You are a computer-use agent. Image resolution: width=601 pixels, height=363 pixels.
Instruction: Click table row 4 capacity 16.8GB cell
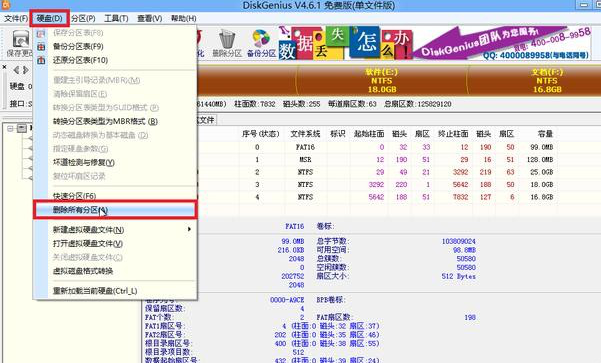coord(542,197)
